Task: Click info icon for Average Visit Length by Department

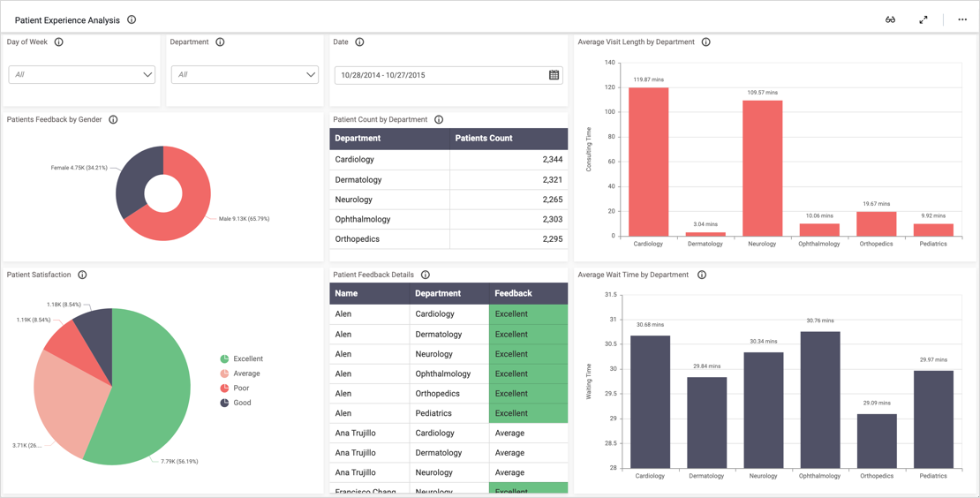Action: (x=705, y=41)
